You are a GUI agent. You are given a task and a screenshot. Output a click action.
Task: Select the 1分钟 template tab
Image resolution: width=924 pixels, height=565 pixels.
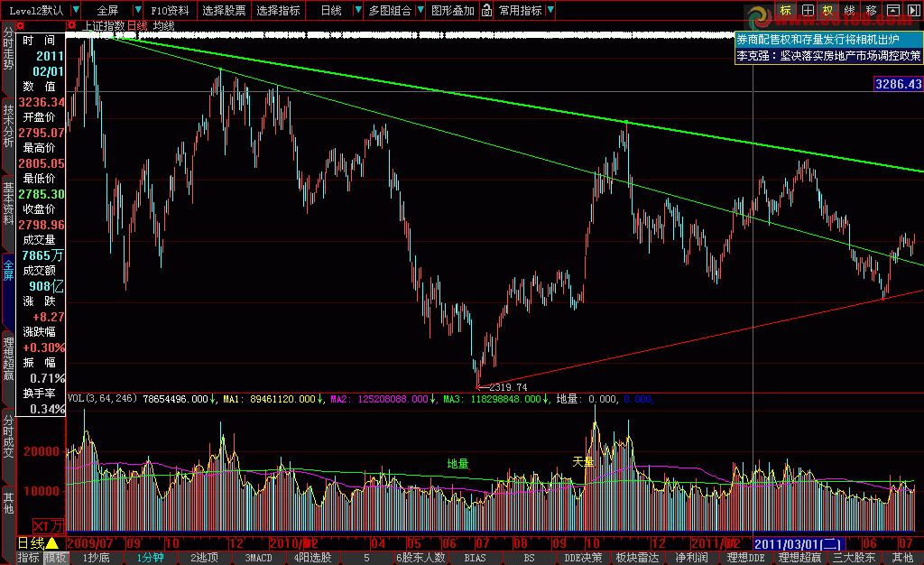tap(151, 558)
